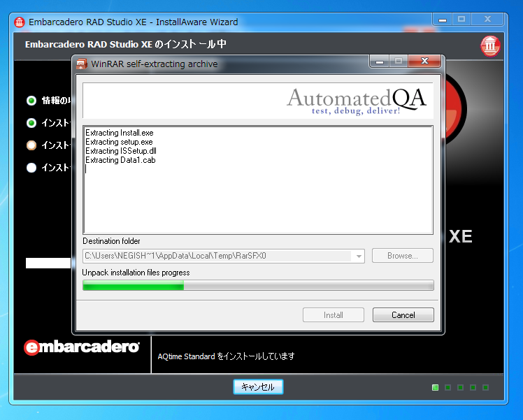The width and height of the screenshot is (523, 420).
Task: Open the Destination folder dropdown arrow
Action: [x=359, y=256]
